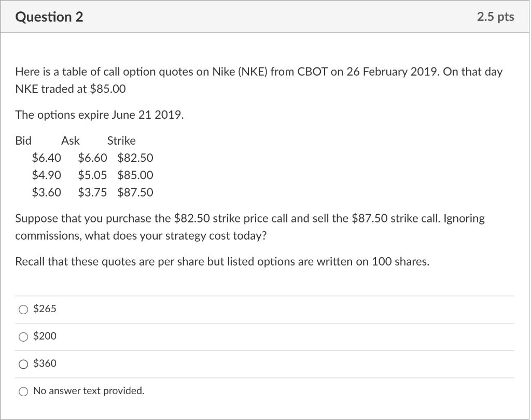531x420 pixels.
Task: Click the '2.5 pts' points label
Action: tap(495, 17)
